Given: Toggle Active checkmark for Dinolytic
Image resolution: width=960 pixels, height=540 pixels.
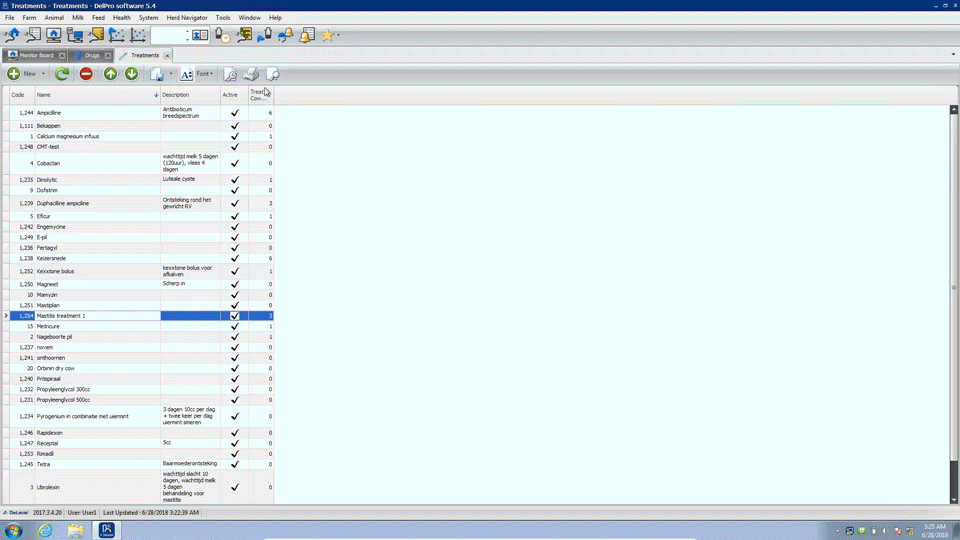Looking at the screenshot, I should click(234, 180).
